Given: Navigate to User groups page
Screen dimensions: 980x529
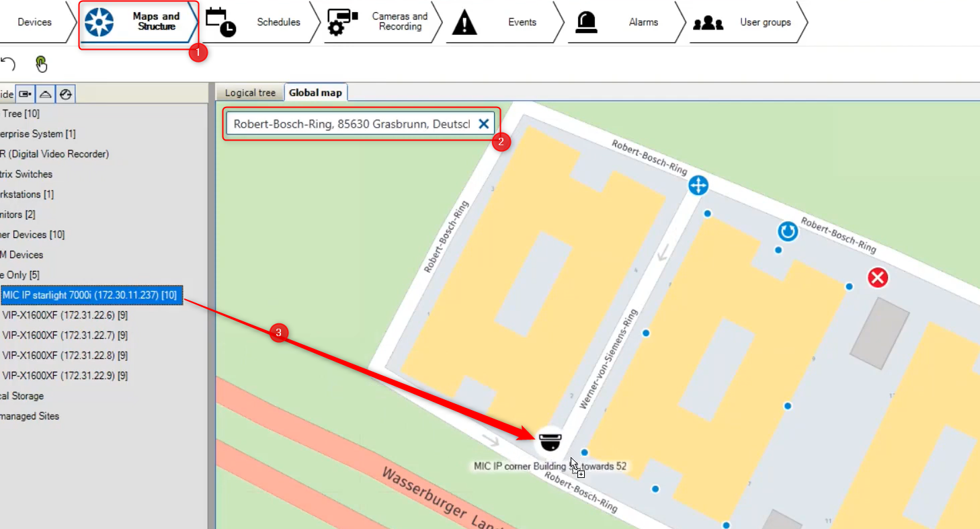Looking at the screenshot, I should [x=749, y=22].
